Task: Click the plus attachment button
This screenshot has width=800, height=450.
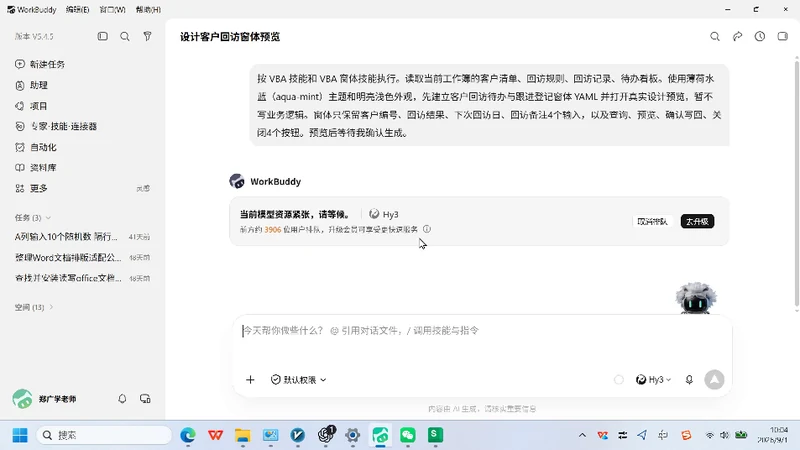Action: pos(250,380)
